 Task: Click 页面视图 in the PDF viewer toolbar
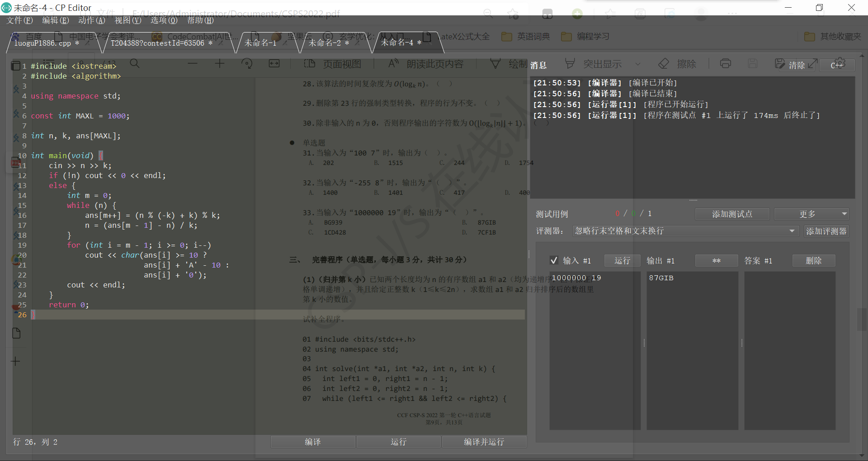point(333,64)
